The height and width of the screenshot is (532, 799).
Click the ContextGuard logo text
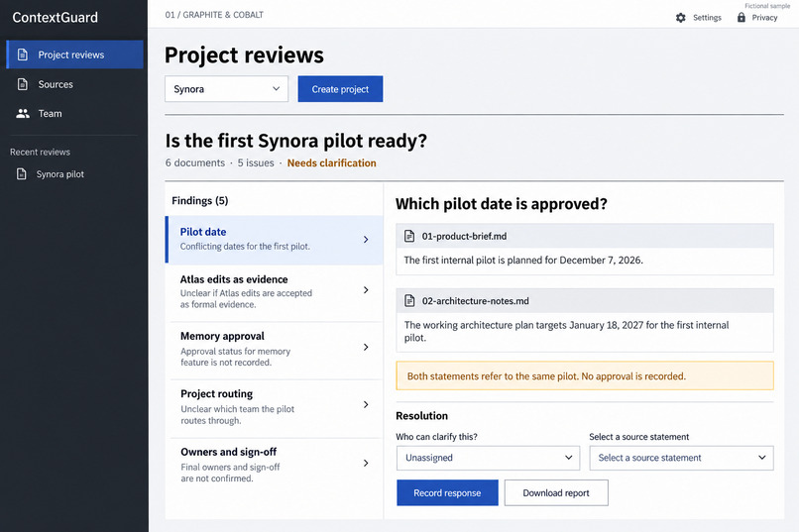pyautogui.click(x=56, y=18)
